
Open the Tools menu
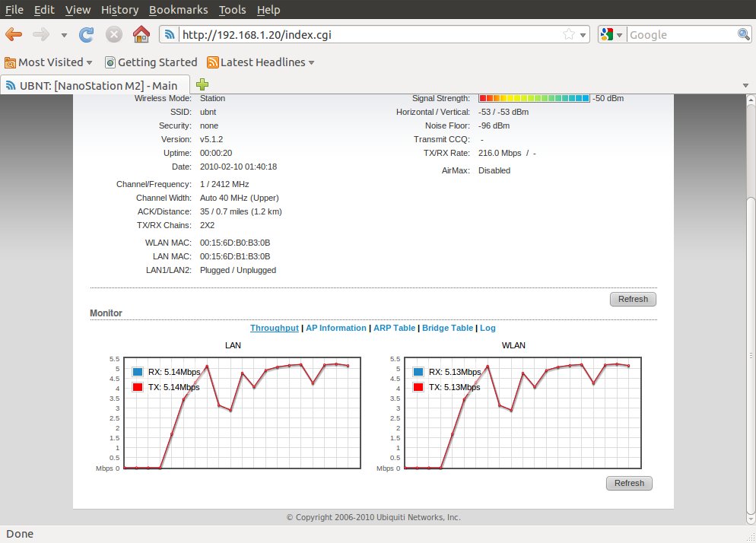tap(232, 10)
